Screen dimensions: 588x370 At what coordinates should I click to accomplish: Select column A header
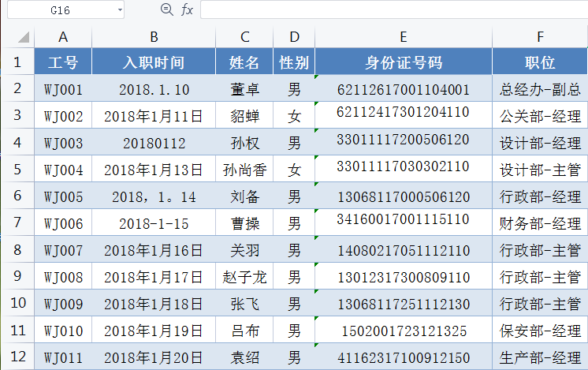coord(63,37)
